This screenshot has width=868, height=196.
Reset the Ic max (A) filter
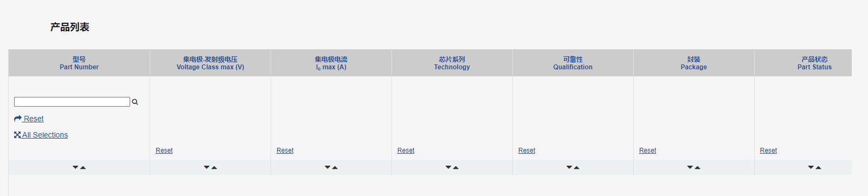click(x=285, y=151)
